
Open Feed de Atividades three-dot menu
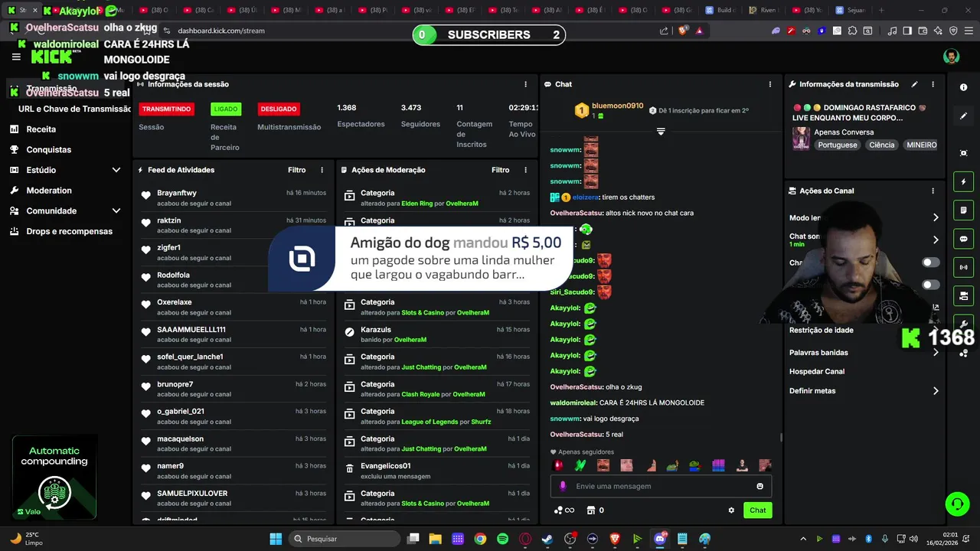322,170
